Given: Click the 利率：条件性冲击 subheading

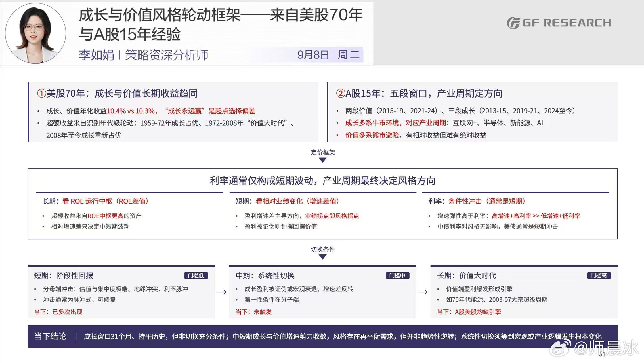Looking at the screenshot, I should click(477, 201).
